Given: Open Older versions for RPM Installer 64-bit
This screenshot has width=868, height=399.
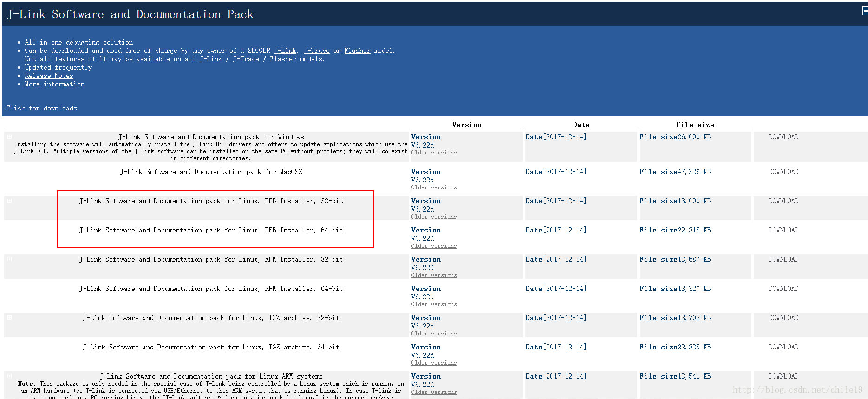Looking at the screenshot, I should click(x=434, y=304).
